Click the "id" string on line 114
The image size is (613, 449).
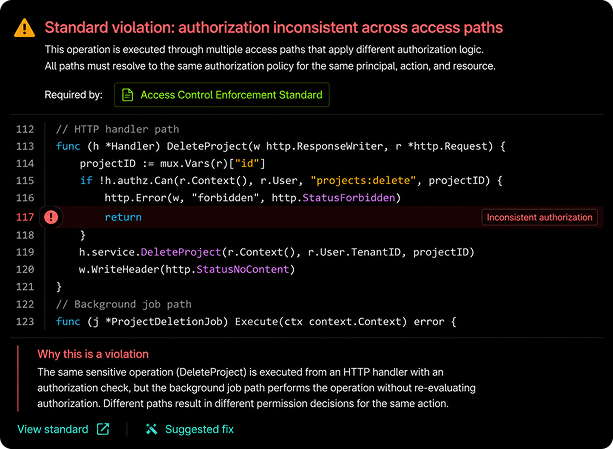coord(247,163)
